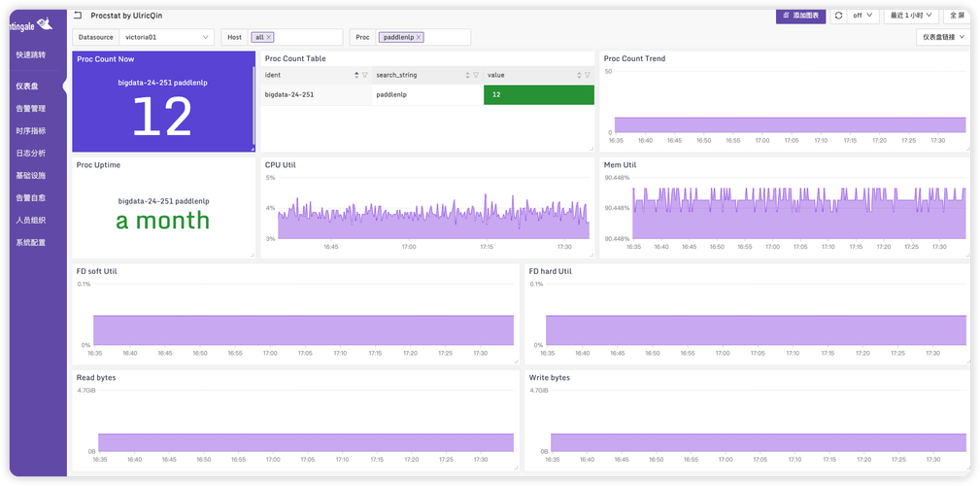Screen dimensions: 980x486
Task: Open the auto-refresh 'off' dropdown
Action: point(864,16)
